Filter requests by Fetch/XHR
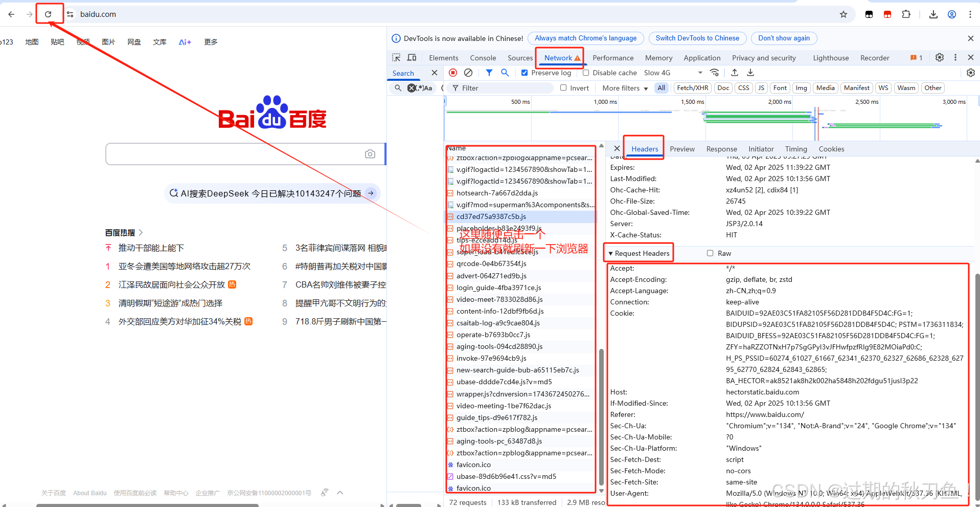Screen dimensions: 980x507 point(693,88)
